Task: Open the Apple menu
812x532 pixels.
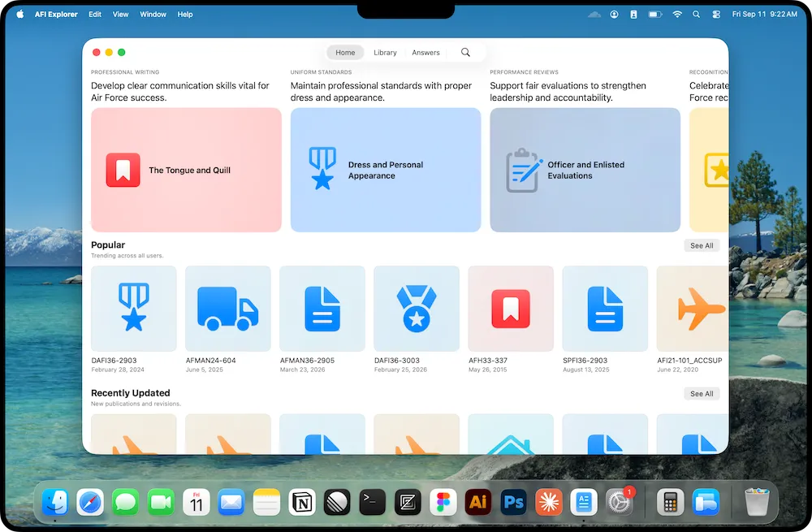Action: pos(19,15)
